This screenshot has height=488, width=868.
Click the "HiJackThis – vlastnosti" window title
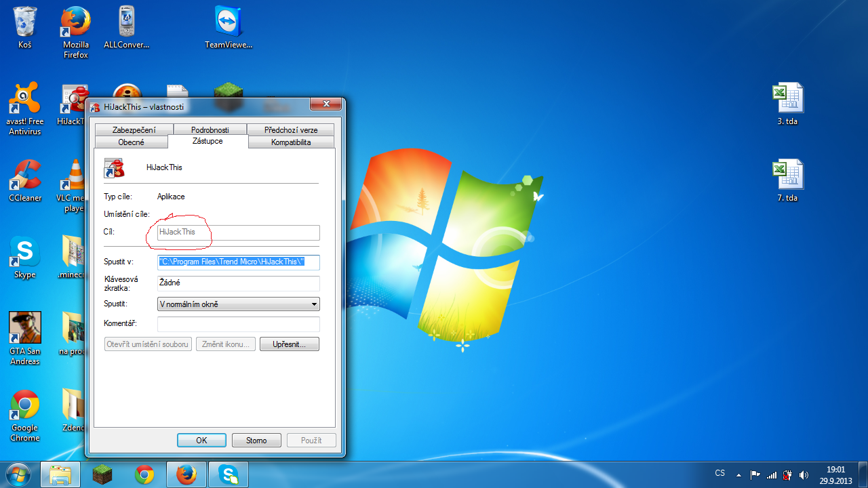[144, 107]
